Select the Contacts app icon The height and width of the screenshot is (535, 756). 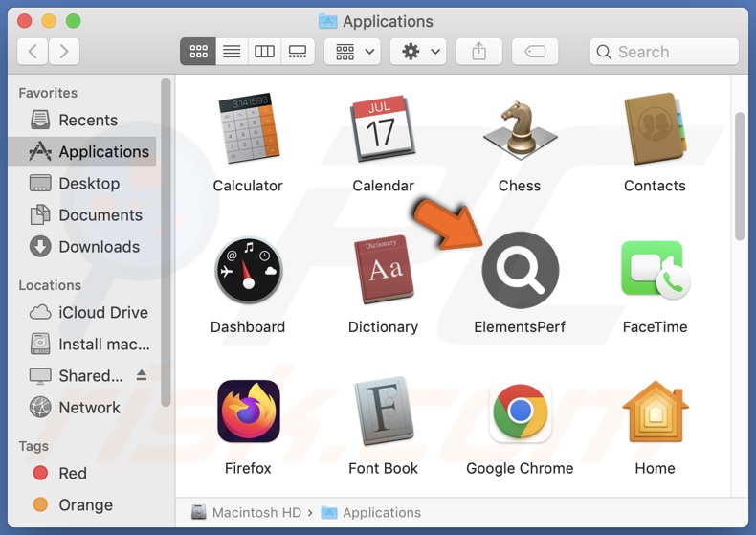655,128
